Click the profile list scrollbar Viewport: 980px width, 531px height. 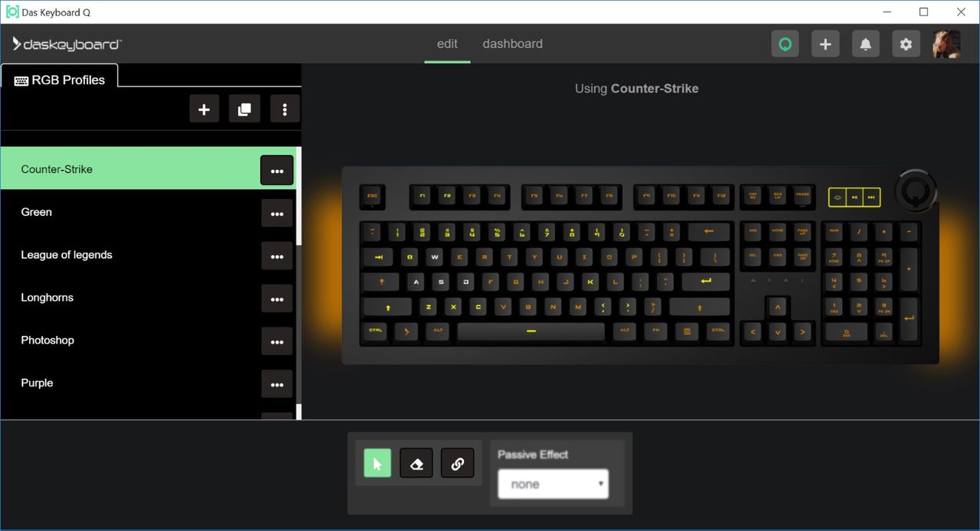click(x=299, y=283)
